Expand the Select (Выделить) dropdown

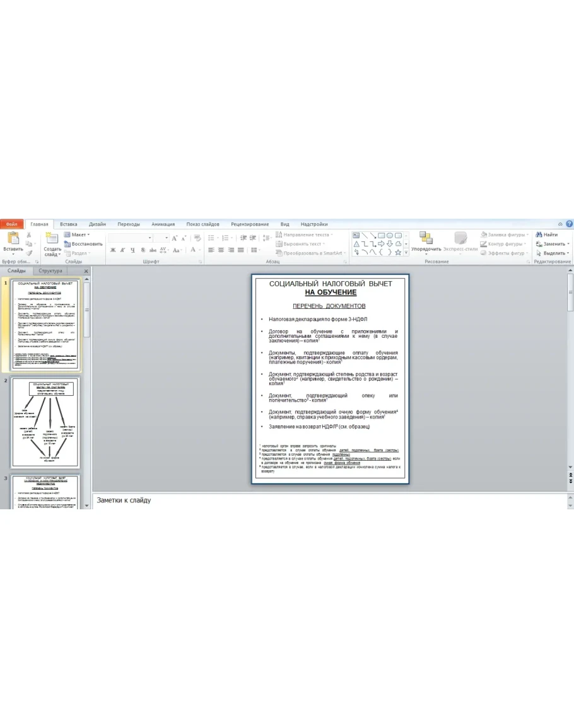click(x=554, y=253)
